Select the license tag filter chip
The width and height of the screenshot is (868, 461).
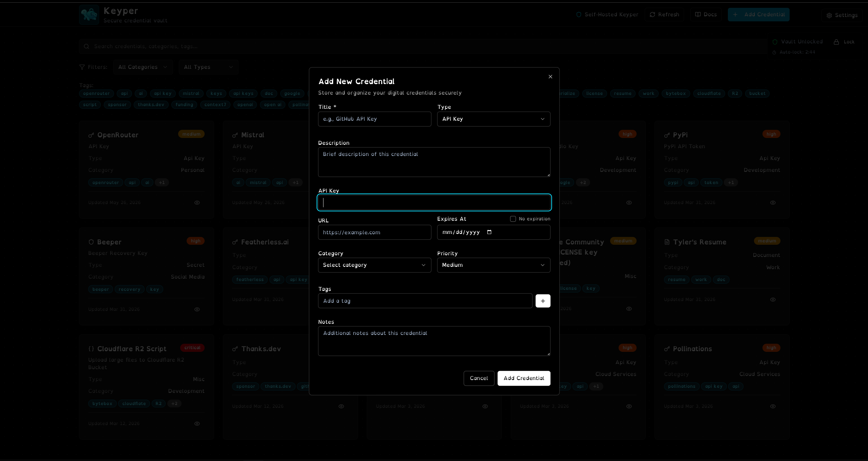click(x=595, y=94)
